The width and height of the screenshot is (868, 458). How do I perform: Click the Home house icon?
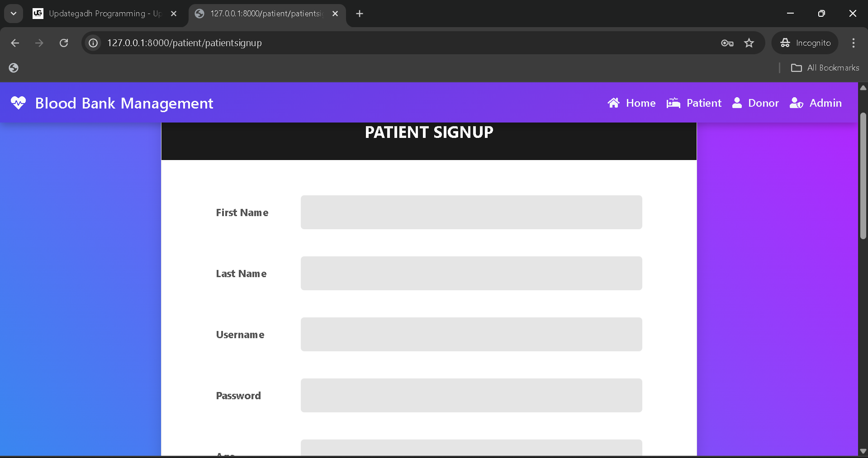click(613, 103)
